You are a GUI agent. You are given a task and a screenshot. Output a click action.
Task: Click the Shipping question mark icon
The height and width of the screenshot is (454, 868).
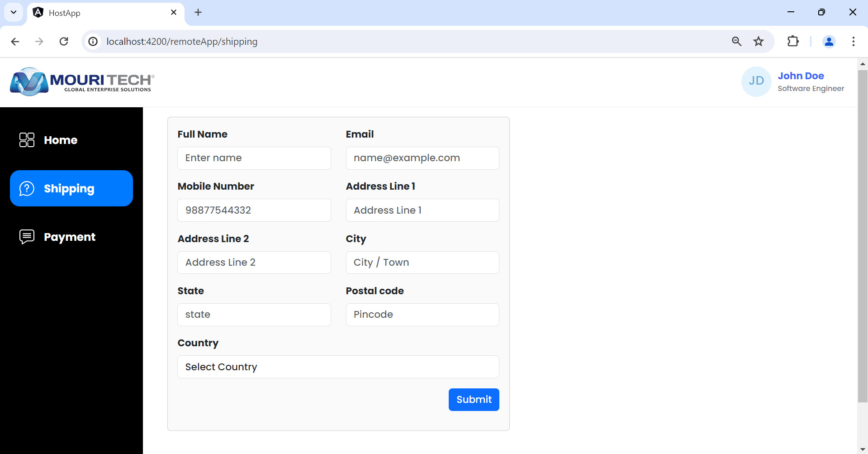(x=27, y=188)
